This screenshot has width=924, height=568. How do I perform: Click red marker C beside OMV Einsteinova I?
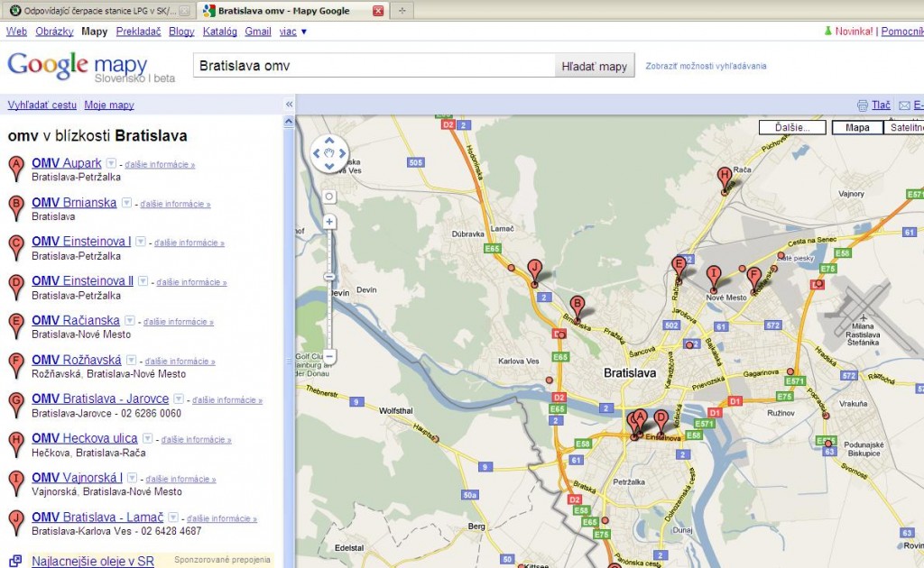16,247
